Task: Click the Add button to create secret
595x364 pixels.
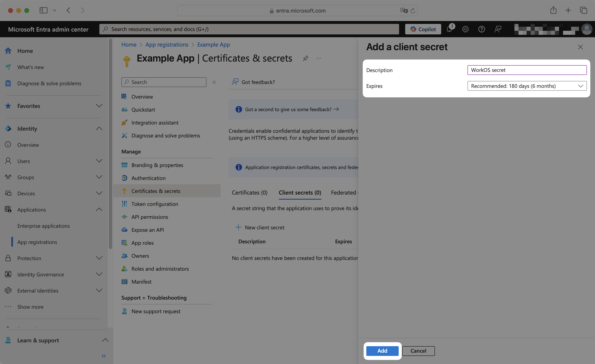Action: 382,351
